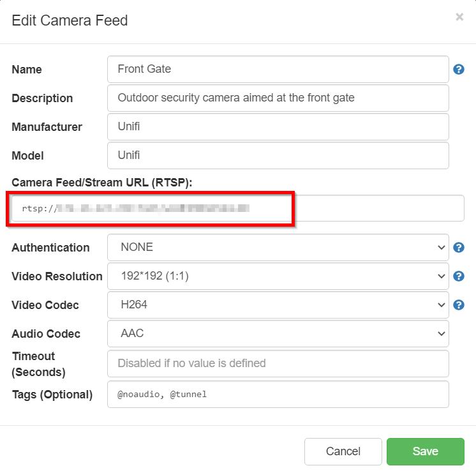Click the Model input field
The image size is (476, 475).
pyautogui.click(x=278, y=156)
